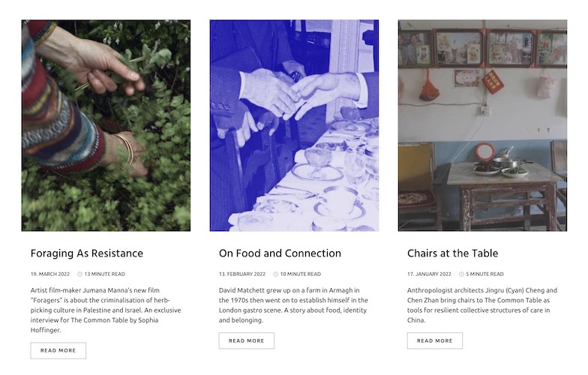
Task: Click the On Food and Connection headline
Action: click(280, 253)
